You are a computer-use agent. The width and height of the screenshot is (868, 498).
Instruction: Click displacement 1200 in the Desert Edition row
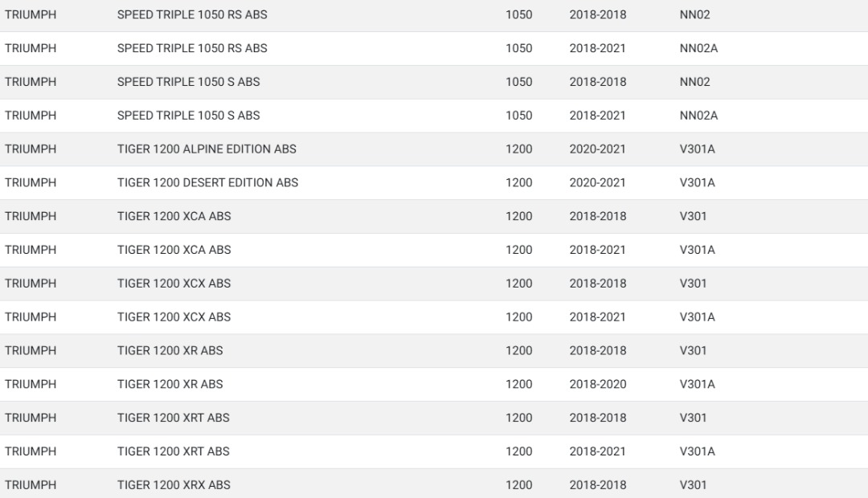518,182
